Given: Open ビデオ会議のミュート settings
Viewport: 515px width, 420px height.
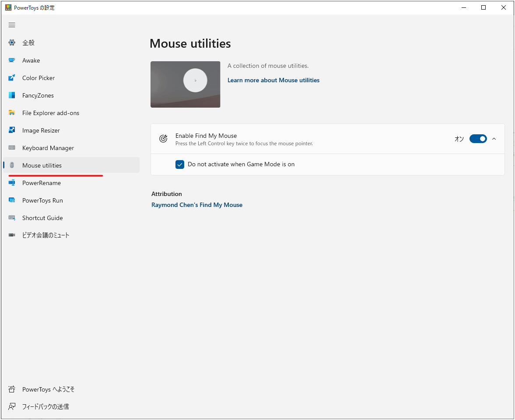Looking at the screenshot, I should tap(71, 235).
